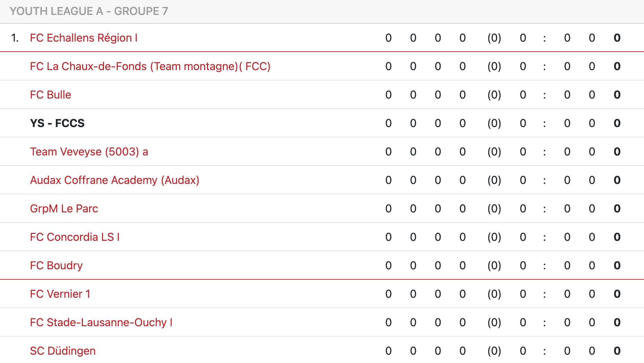Open the FC Bulle team page
Image resolution: width=644 pixels, height=363 pixels.
(x=51, y=95)
